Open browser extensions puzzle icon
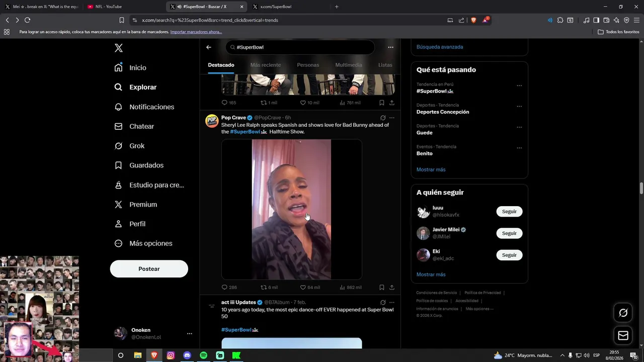644x362 pixels. pyautogui.click(x=560, y=20)
